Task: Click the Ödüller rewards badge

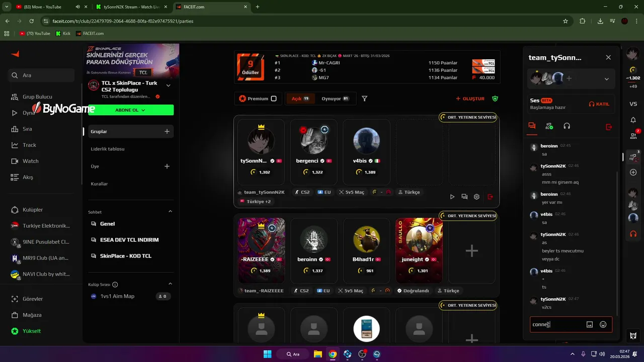Action: [x=250, y=67]
